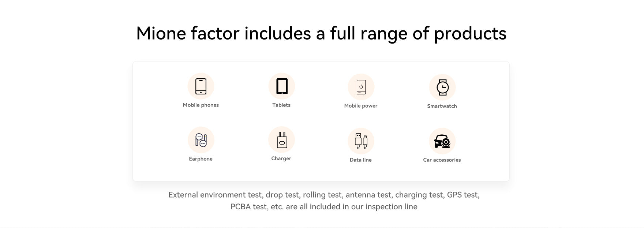Select the Charger plug icon
The height and width of the screenshot is (228, 644).
coord(282,140)
